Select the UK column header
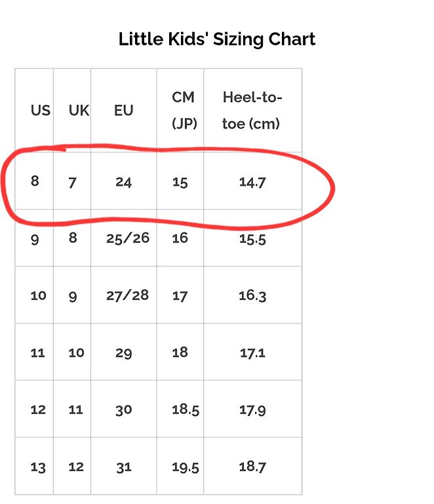 (x=79, y=110)
